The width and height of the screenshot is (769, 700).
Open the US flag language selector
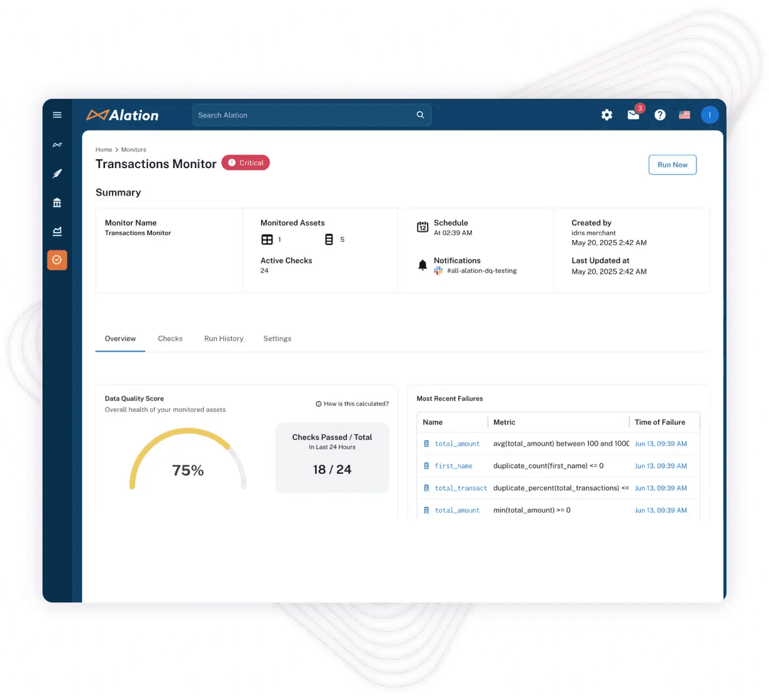click(685, 115)
